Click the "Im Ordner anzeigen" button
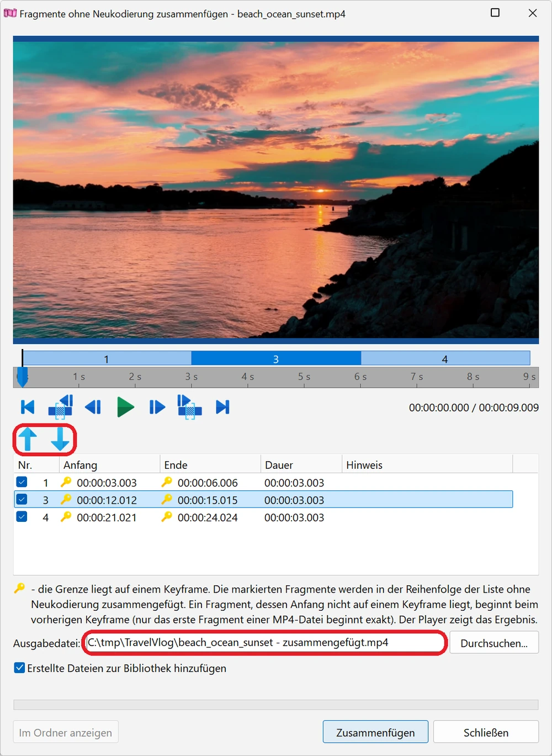This screenshot has height=756, width=552. click(x=66, y=732)
